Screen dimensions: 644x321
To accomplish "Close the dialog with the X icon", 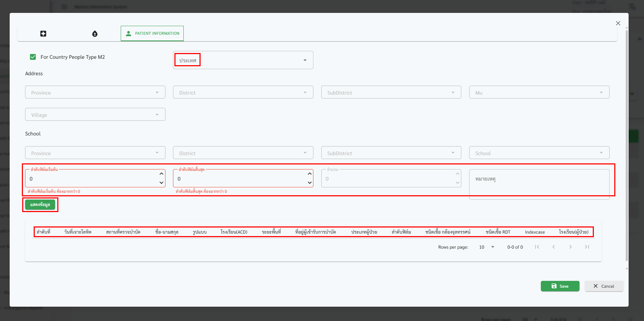I will 618,23.
